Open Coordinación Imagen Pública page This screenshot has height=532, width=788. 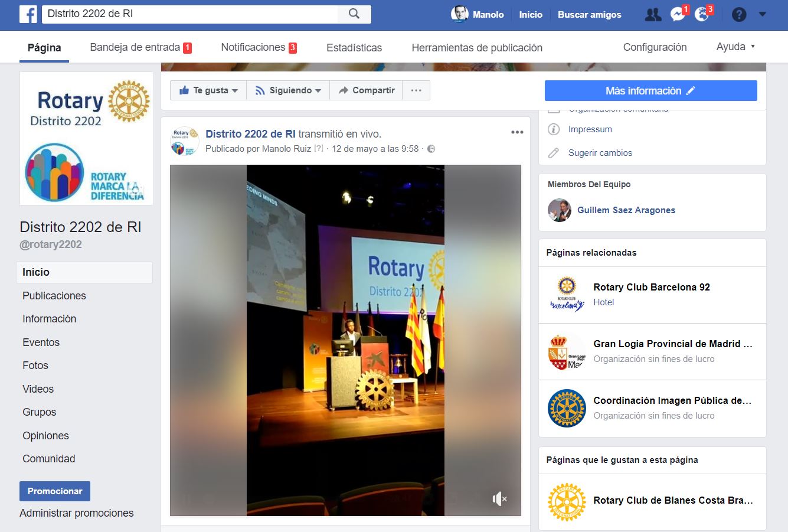coord(672,401)
